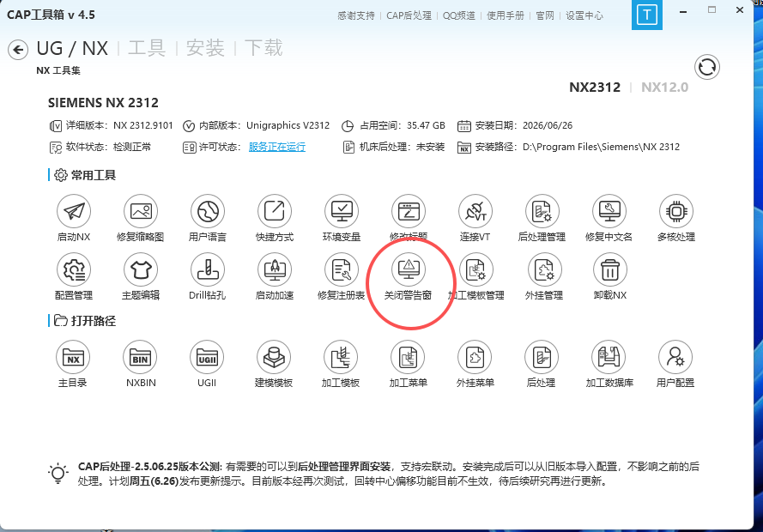Open the 多核处理 multi-core tool

pos(676,212)
